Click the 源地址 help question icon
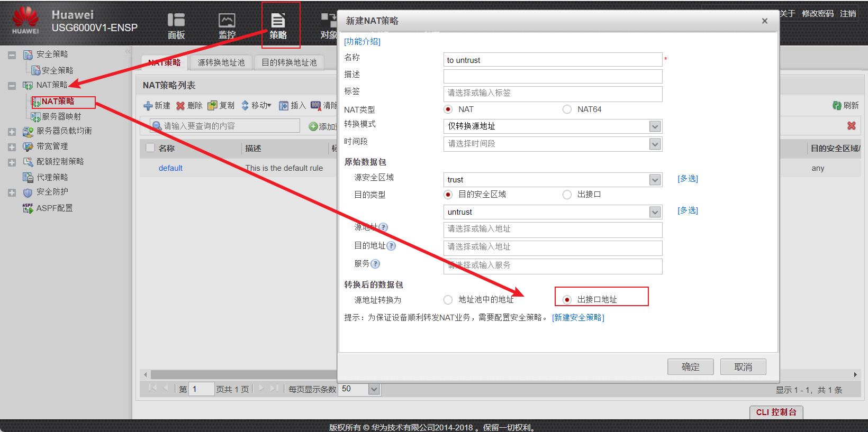 point(384,227)
